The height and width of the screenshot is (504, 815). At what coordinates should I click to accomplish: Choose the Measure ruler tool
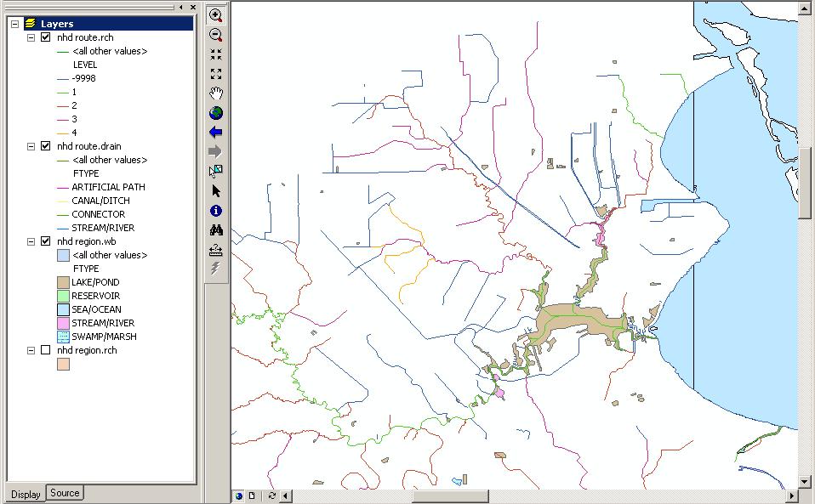[x=216, y=249]
